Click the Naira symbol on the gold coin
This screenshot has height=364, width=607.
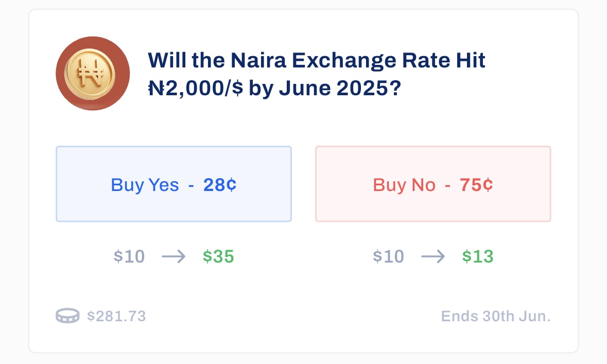point(93,74)
